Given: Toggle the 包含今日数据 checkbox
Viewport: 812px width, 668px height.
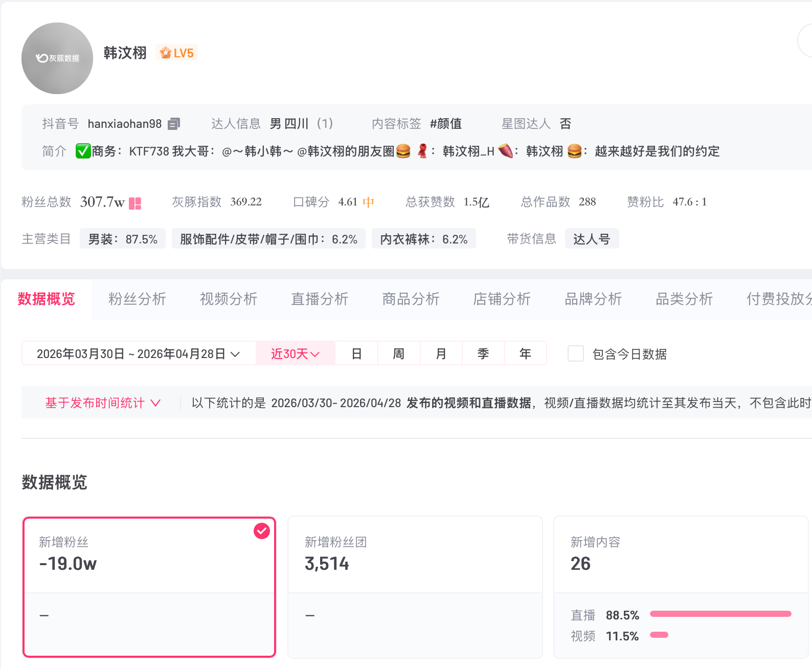Looking at the screenshot, I should (576, 353).
